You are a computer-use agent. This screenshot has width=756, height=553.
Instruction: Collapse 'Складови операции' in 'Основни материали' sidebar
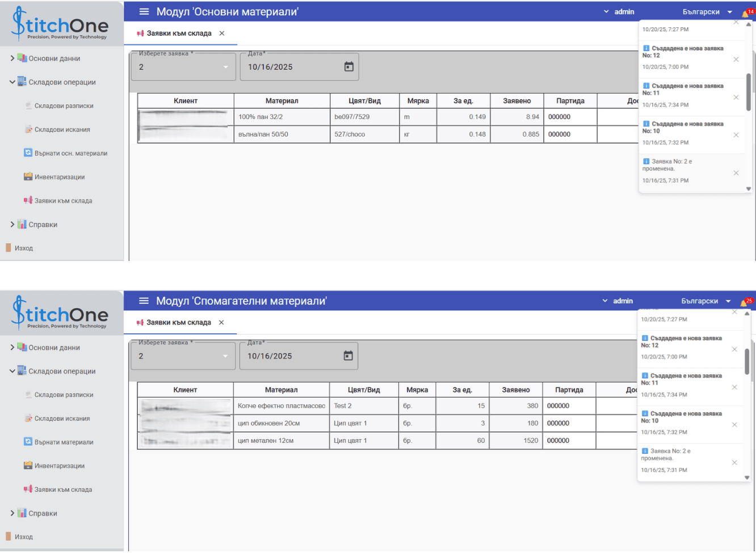click(x=12, y=82)
